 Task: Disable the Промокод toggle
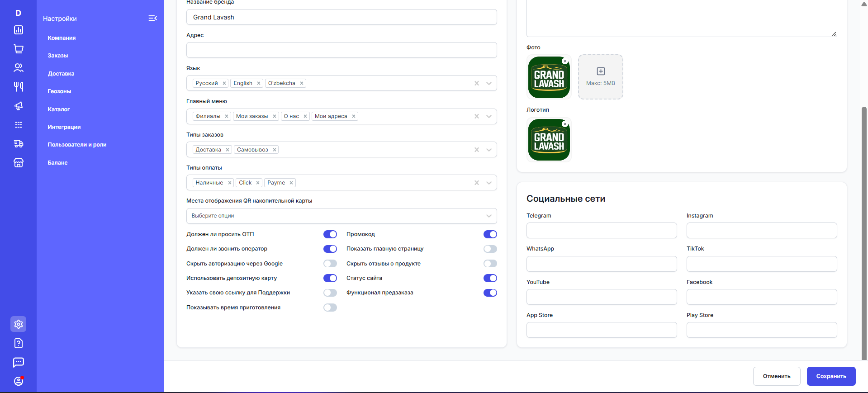[490, 234]
